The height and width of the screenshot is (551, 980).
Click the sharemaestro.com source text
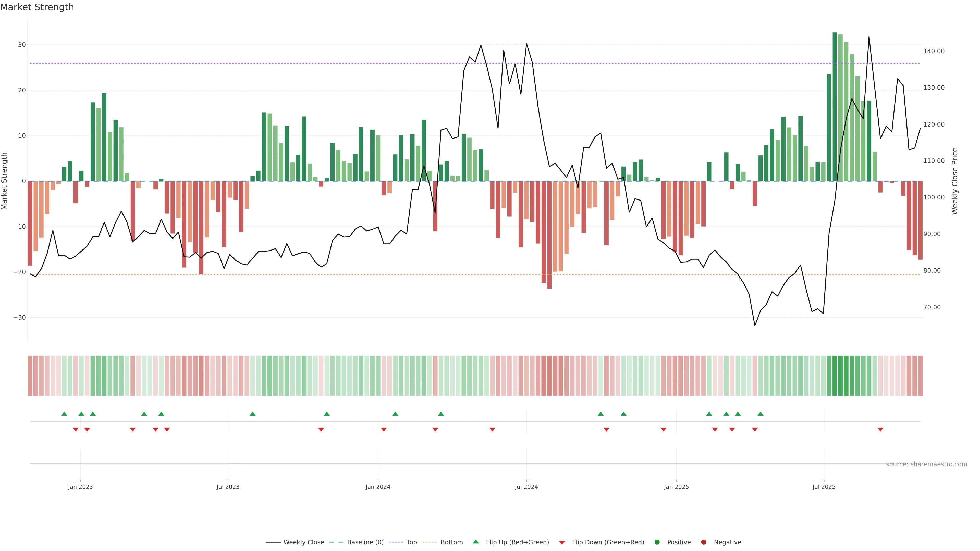point(926,464)
